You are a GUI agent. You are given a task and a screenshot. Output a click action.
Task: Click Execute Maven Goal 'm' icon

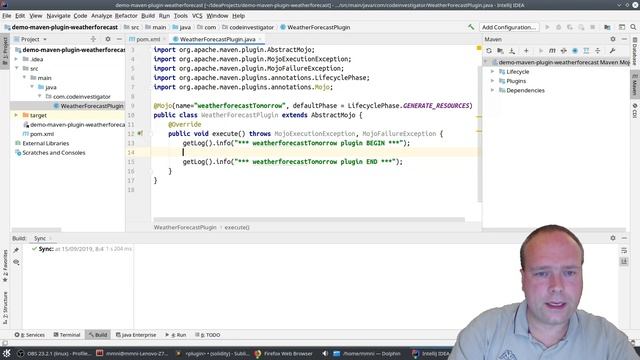(x=552, y=51)
